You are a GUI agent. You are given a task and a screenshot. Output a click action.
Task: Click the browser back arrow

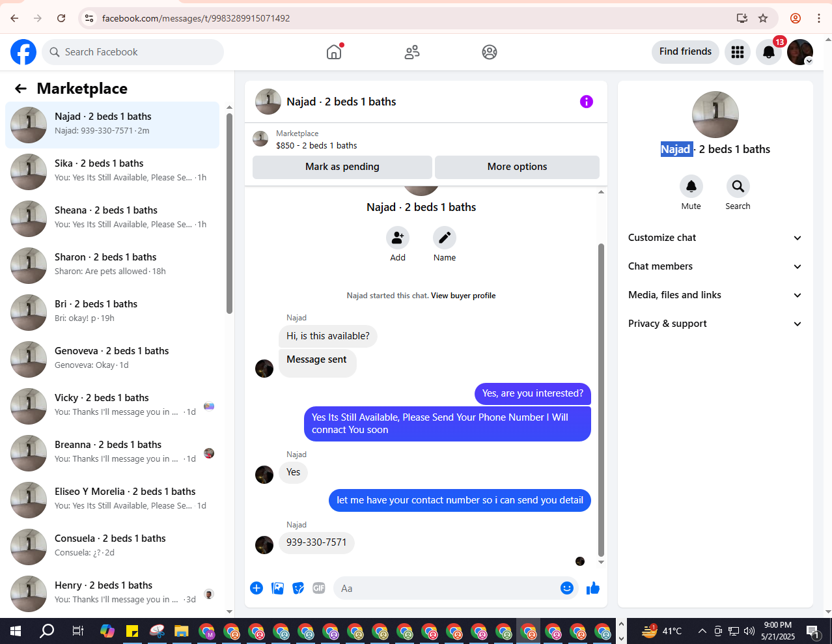(14, 18)
